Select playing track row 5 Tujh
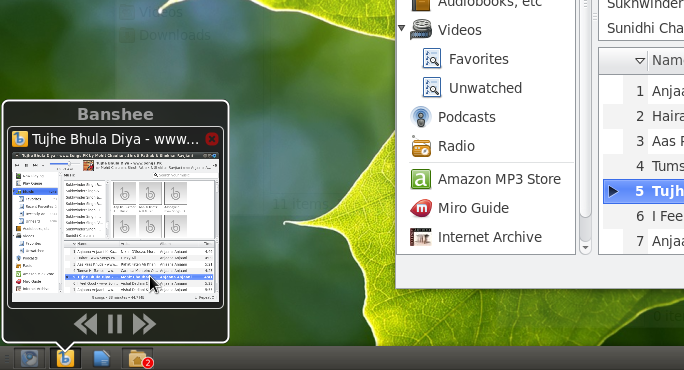The image size is (684, 370). tap(643, 191)
